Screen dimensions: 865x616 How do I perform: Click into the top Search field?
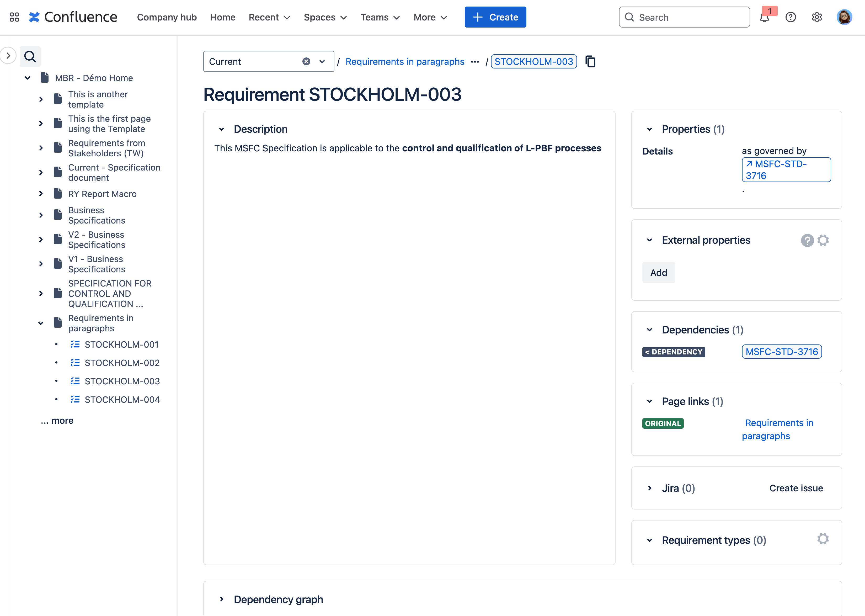click(x=690, y=18)
